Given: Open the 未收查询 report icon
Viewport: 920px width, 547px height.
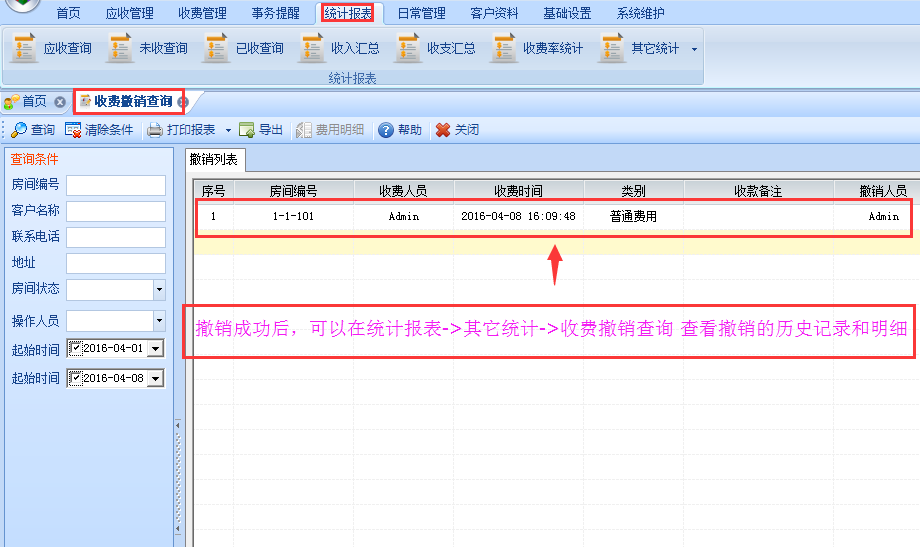Looking at the screenshot, I should click(x=120, y=48).
